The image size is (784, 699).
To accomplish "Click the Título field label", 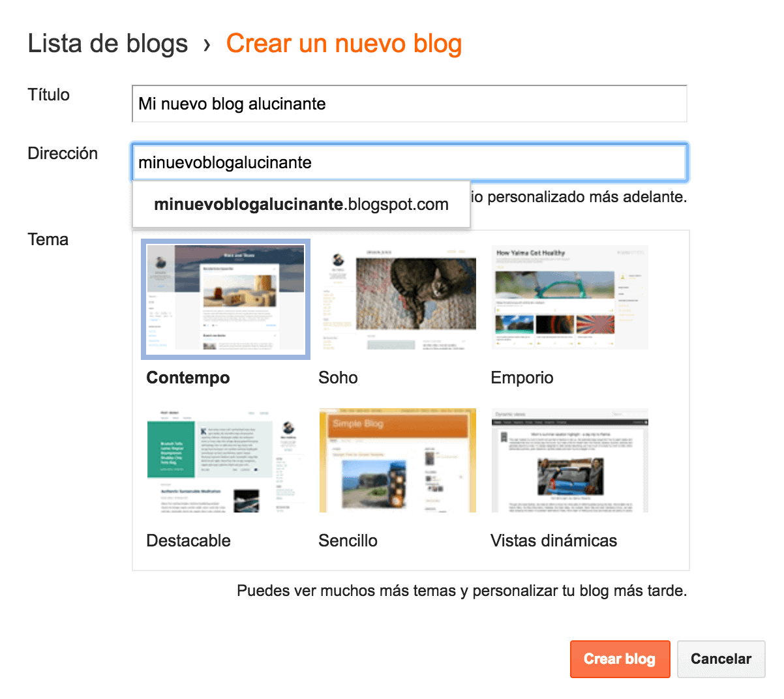I will click(x=48, y=95).
